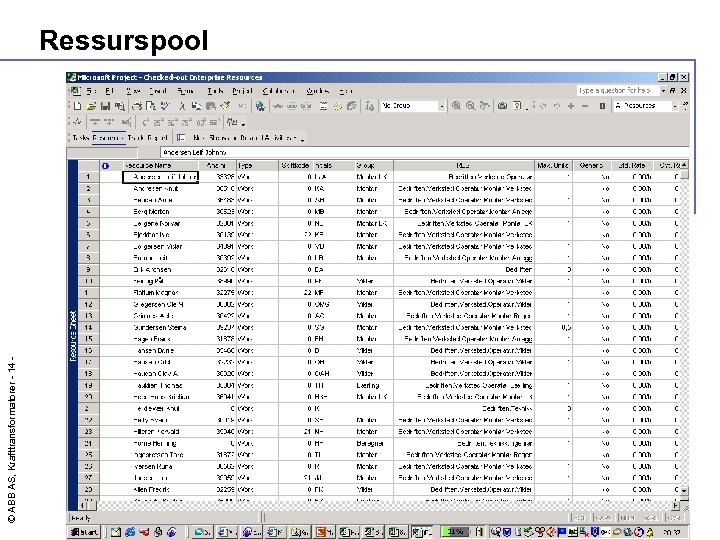
Task: Open the Collaborate menu
Action: (x=279, y=91)
